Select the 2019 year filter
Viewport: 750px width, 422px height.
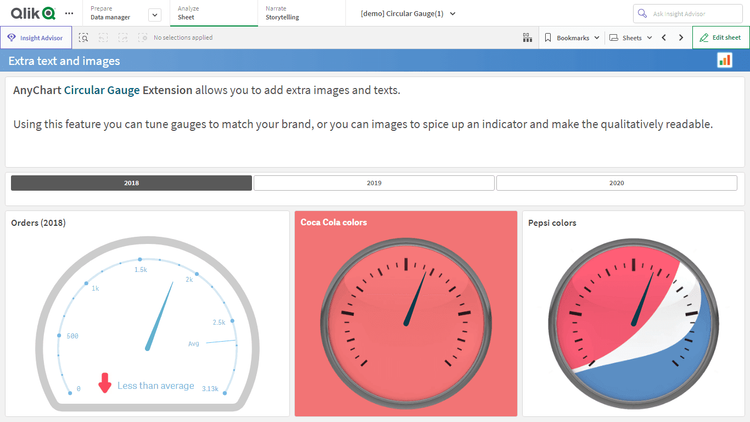pos(374,183)
